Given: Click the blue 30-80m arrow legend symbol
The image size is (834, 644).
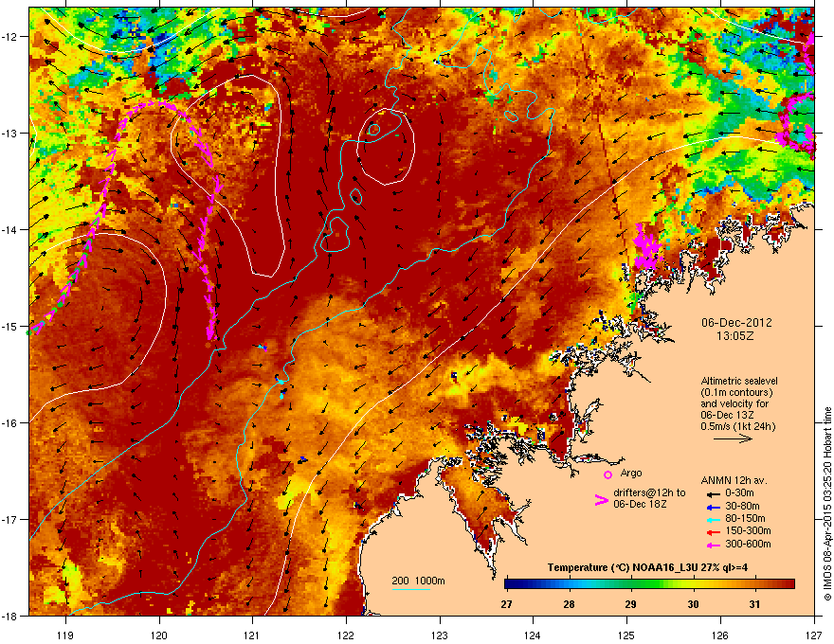Looking at the screenshot, I should tap(713, 507).
